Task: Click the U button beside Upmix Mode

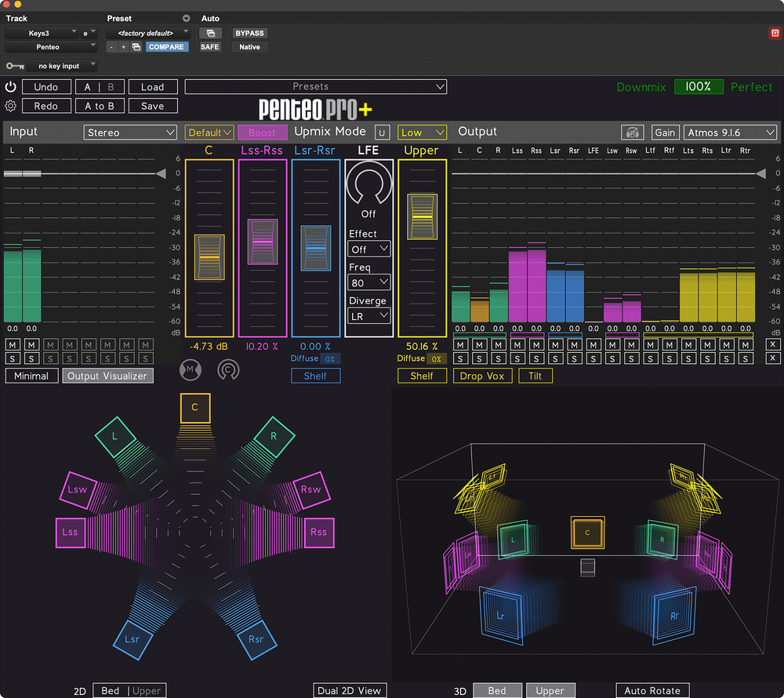Action: click(x=382, y=133)
